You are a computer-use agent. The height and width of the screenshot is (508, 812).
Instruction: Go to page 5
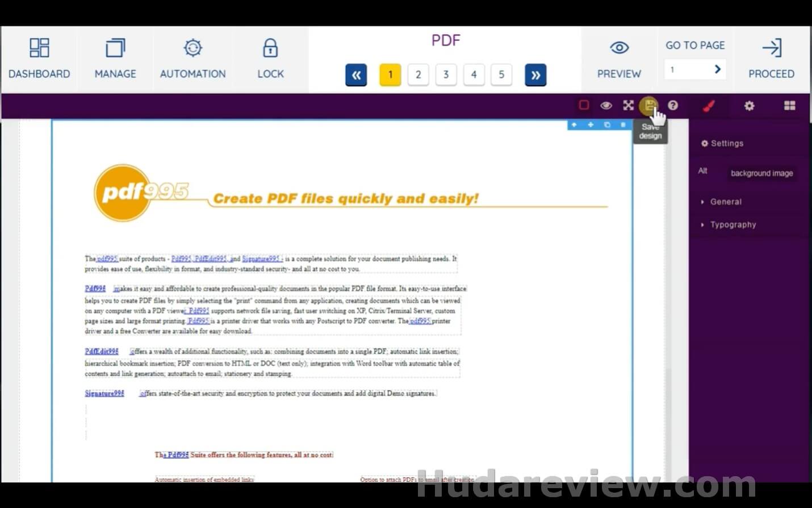point(501,75)
